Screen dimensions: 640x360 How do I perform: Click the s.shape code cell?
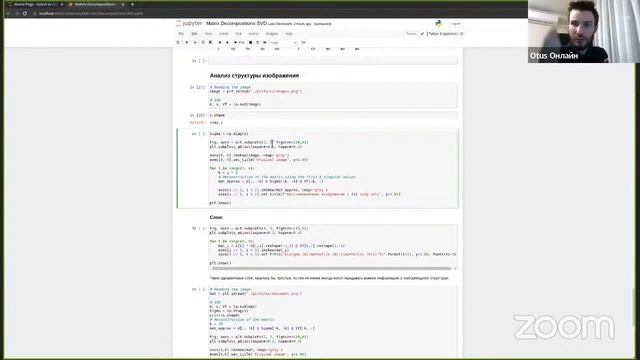pos(333,115)
